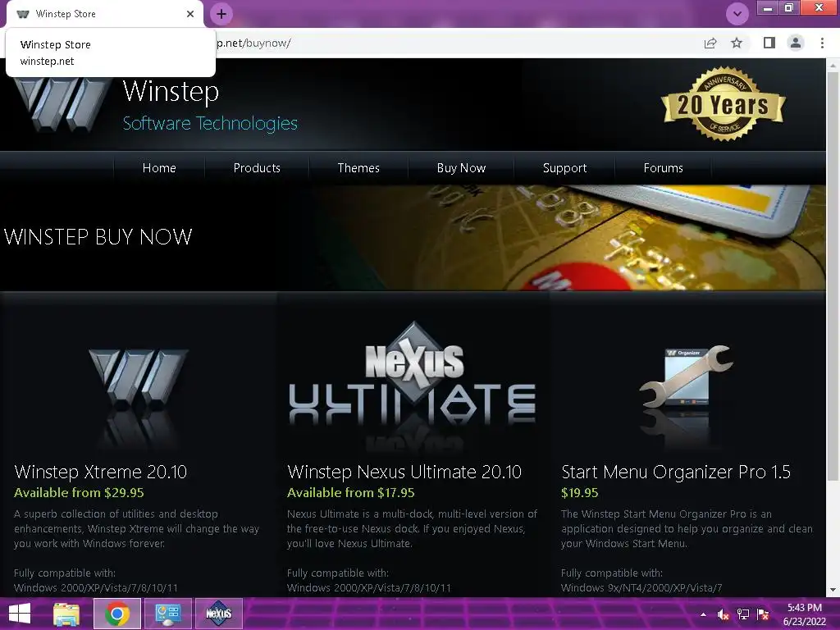The height and width of the screenshot is (630, 840).
Task: Expand the tab search chevron
Action: pos(737,14)
